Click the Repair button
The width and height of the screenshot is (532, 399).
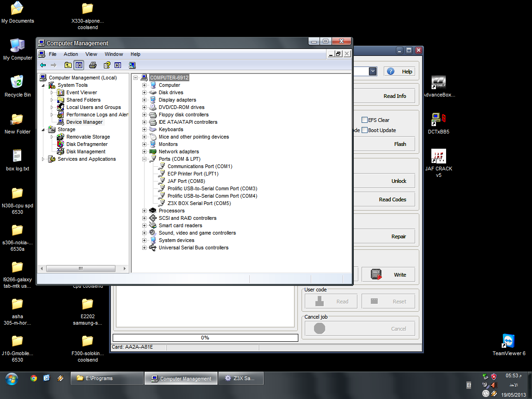384,236
